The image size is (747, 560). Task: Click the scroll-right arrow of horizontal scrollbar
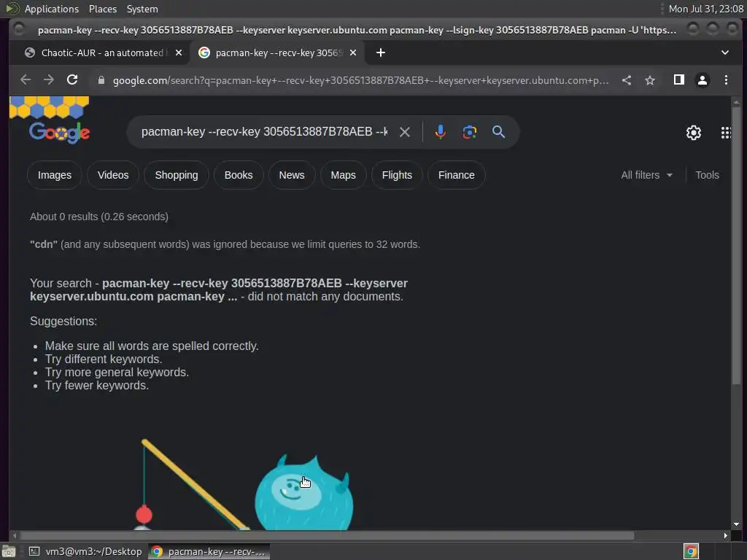pos(725,536)
